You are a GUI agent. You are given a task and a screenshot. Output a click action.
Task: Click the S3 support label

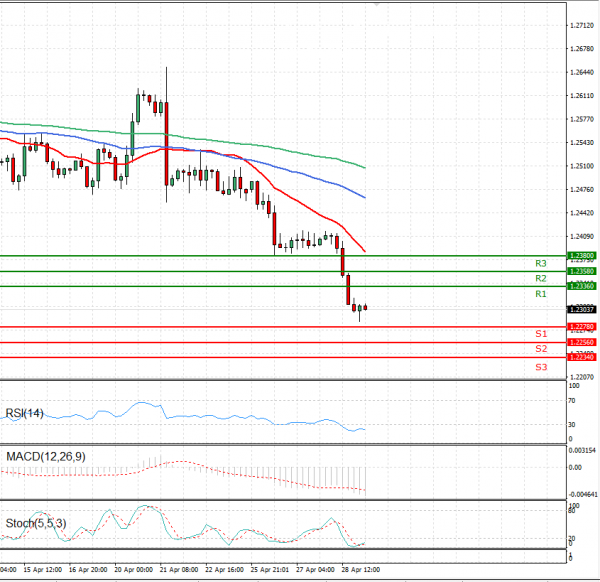[x=540, y=367]
